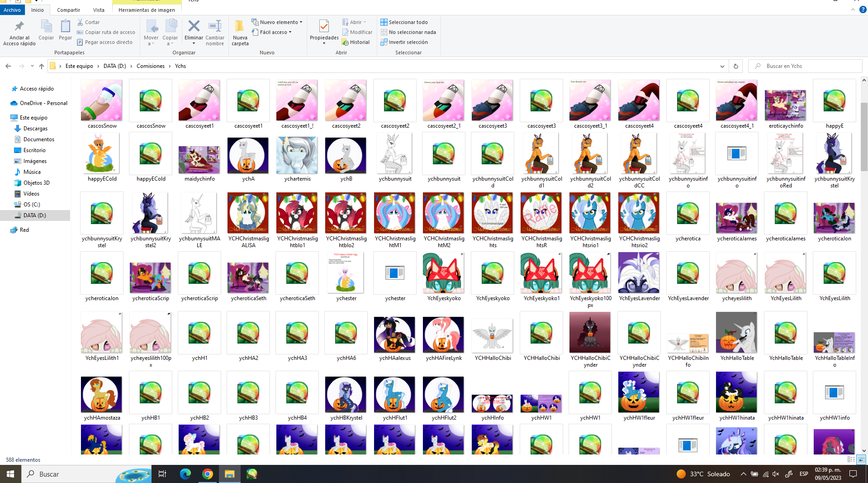Click DATA (D:) in the address breadcrumb

[x=115, y=66]
